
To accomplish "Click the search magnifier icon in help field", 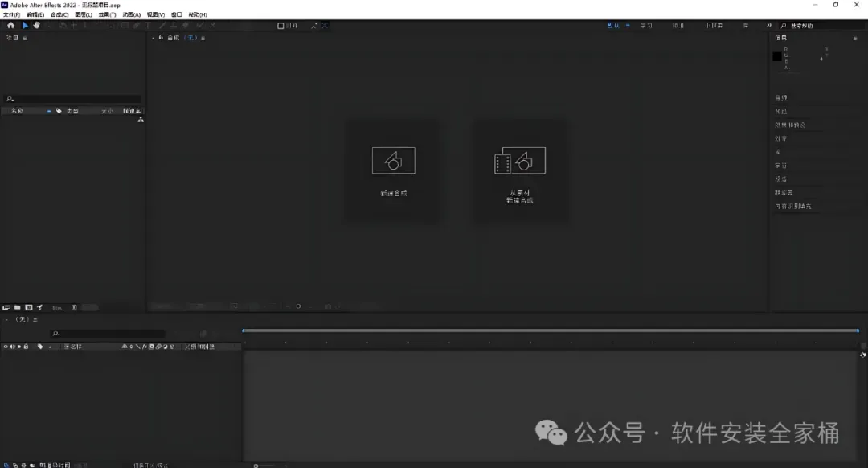I will pyautogui.click(x=784, y=26).
